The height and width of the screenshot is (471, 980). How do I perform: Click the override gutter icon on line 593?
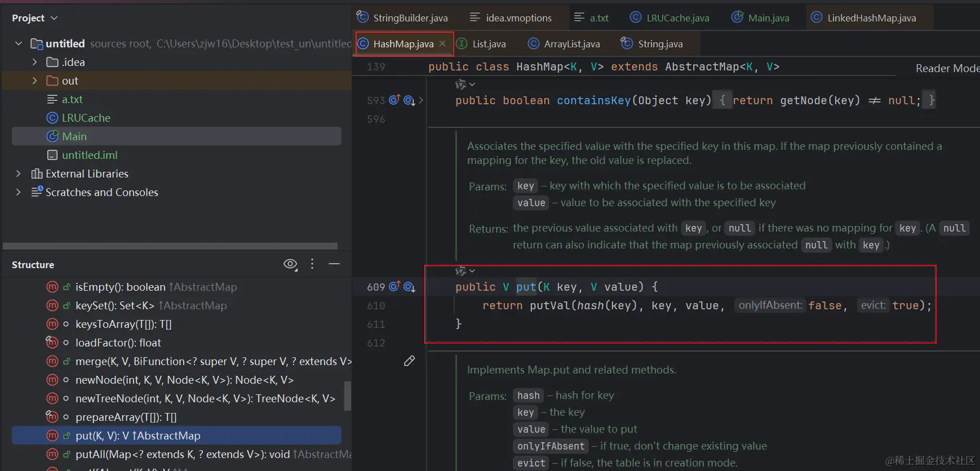click(x=394, y=100)
